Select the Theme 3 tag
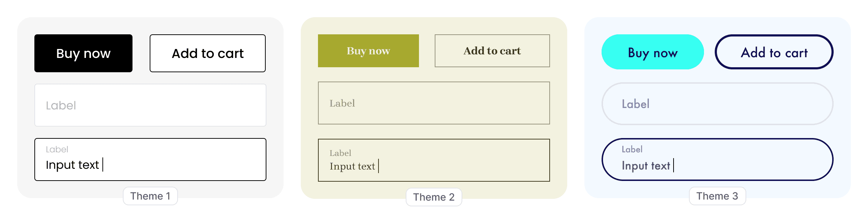Screen dimensions: 868x216 718,196
